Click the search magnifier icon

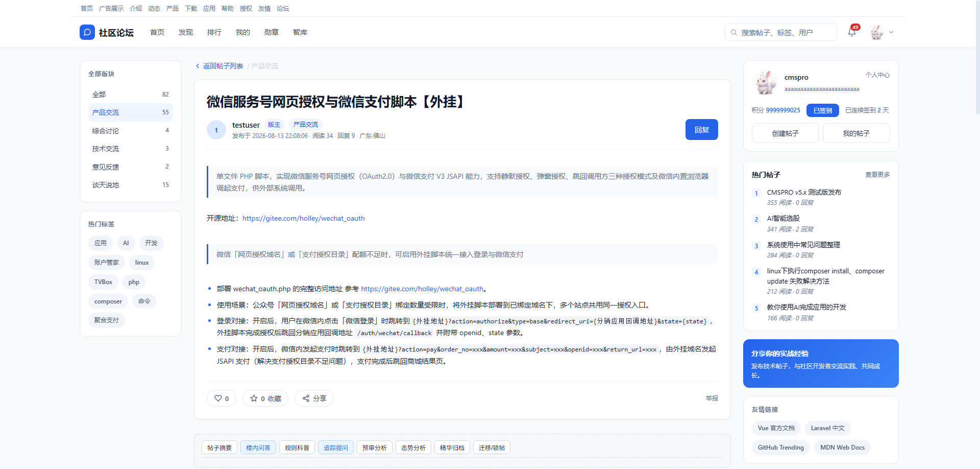(734, 32)
